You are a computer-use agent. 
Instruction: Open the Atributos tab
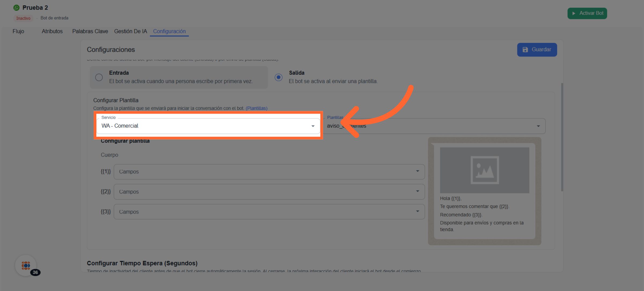tap(52, 31)
